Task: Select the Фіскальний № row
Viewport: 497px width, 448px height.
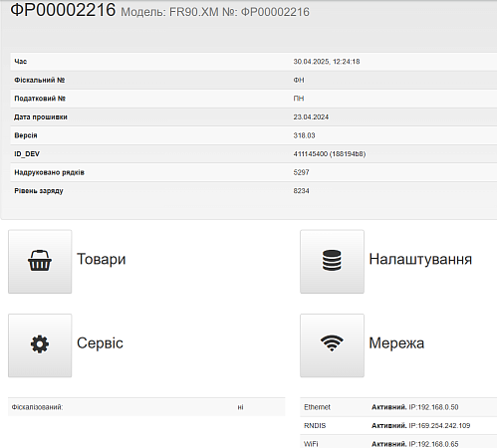Action: (x=254, y=80)
